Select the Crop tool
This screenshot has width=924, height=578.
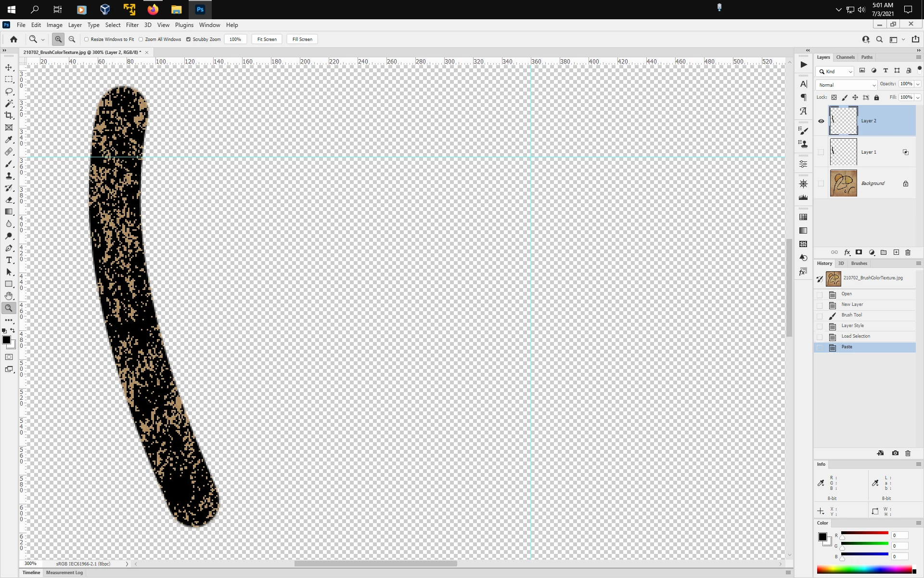pyautogui.click(x=9, y=115)
